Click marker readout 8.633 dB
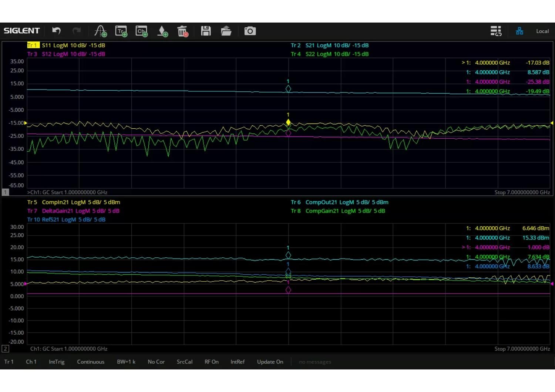This screenshot has width=555, height=392. pyautogui.click(x=538, y=266)
